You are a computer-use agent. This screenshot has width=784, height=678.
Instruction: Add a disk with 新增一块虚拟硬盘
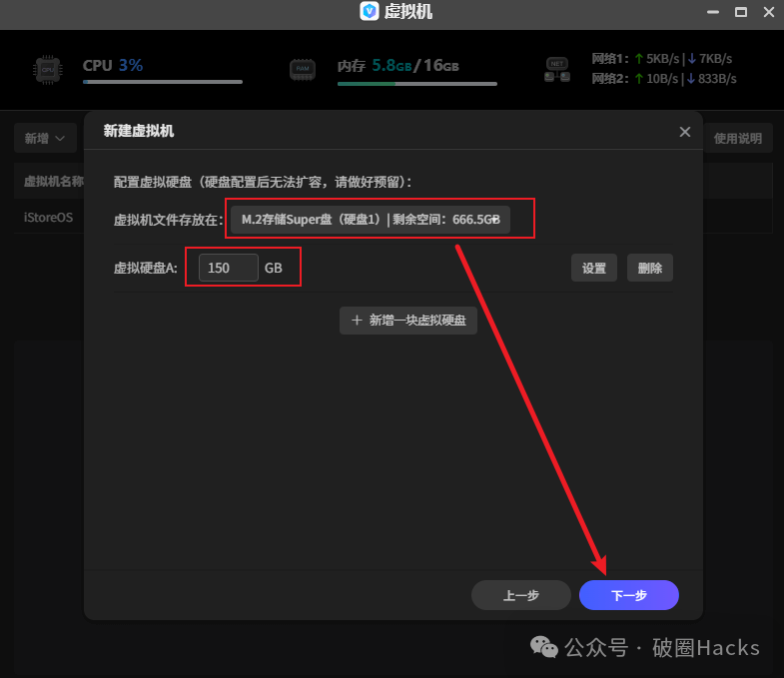(x=407, y=321)
